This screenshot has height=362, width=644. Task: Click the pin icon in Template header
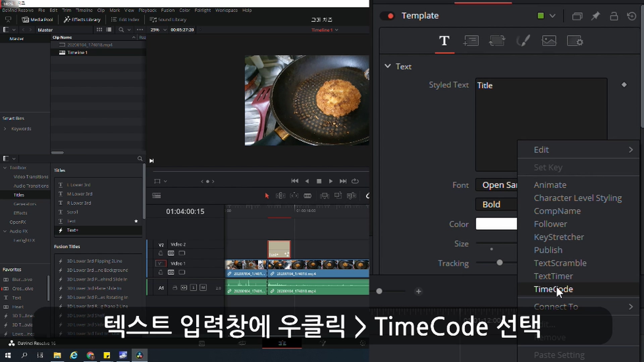[595, 16]
